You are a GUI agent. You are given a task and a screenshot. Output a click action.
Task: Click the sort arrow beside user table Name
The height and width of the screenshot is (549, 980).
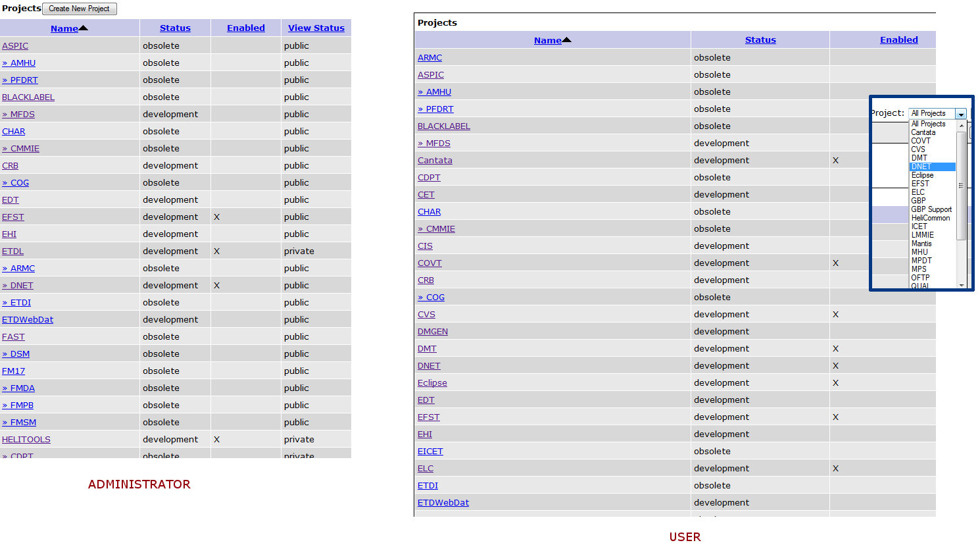(566, 40)
